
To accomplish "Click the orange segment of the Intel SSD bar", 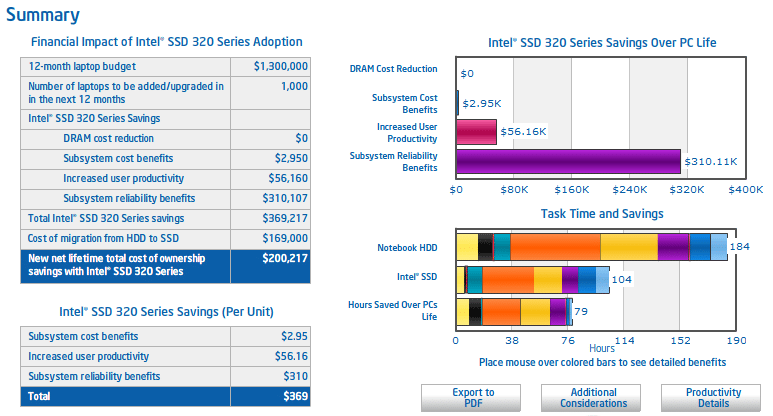I will click(508, 280).
